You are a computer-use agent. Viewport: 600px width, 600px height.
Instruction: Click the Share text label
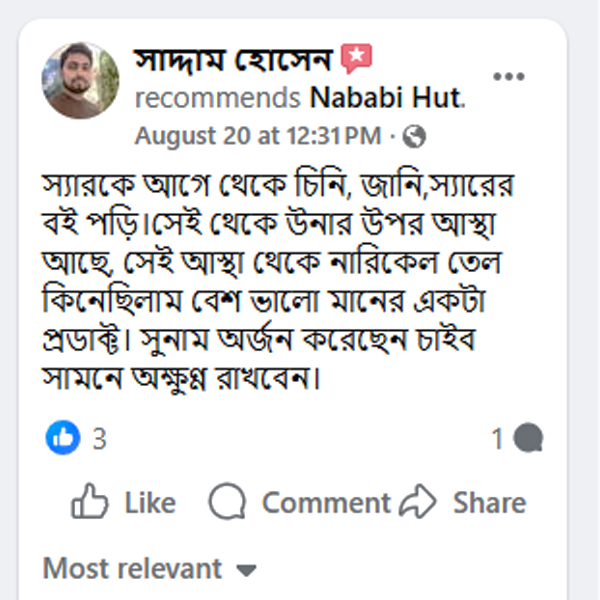[x=489, y=503]
